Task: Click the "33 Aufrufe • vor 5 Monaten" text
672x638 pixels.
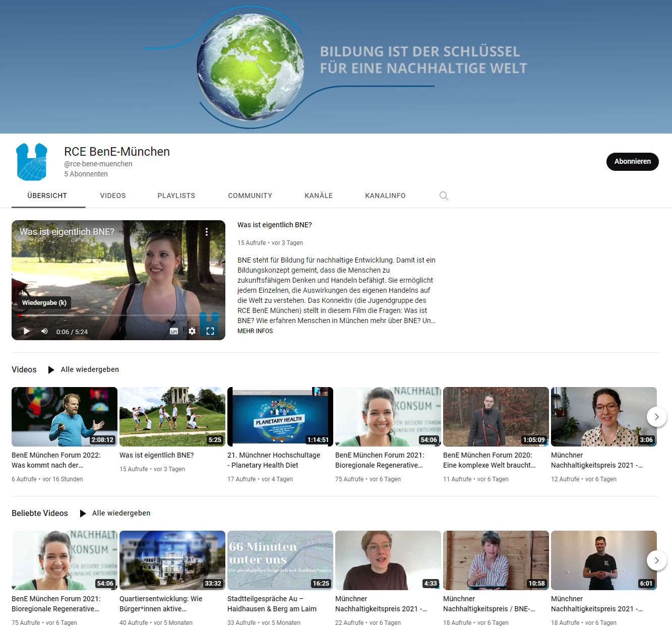Action: pos(264,623)
